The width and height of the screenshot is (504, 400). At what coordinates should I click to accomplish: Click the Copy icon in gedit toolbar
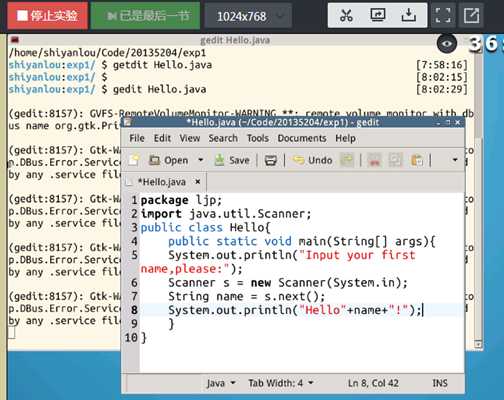[x=395, y=160]
